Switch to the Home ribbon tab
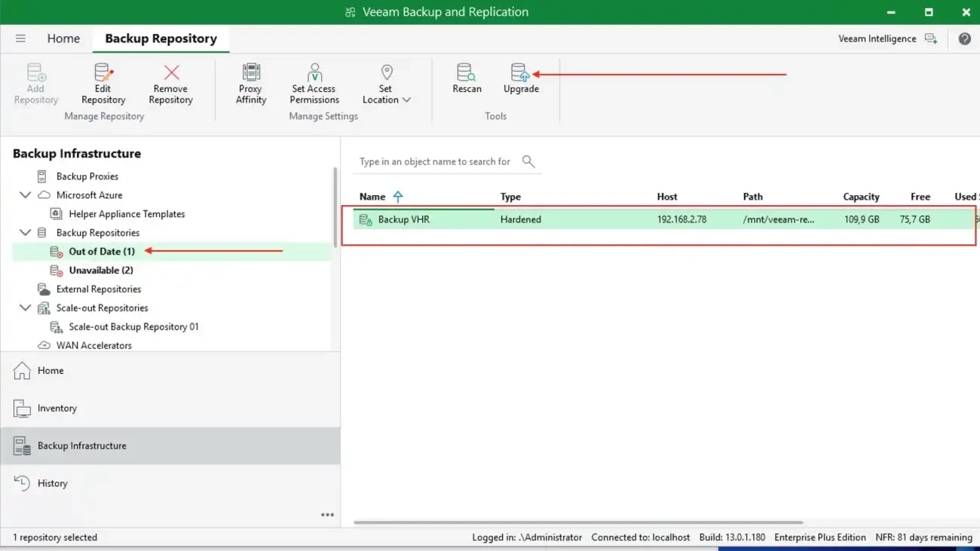 coord(63,38)
